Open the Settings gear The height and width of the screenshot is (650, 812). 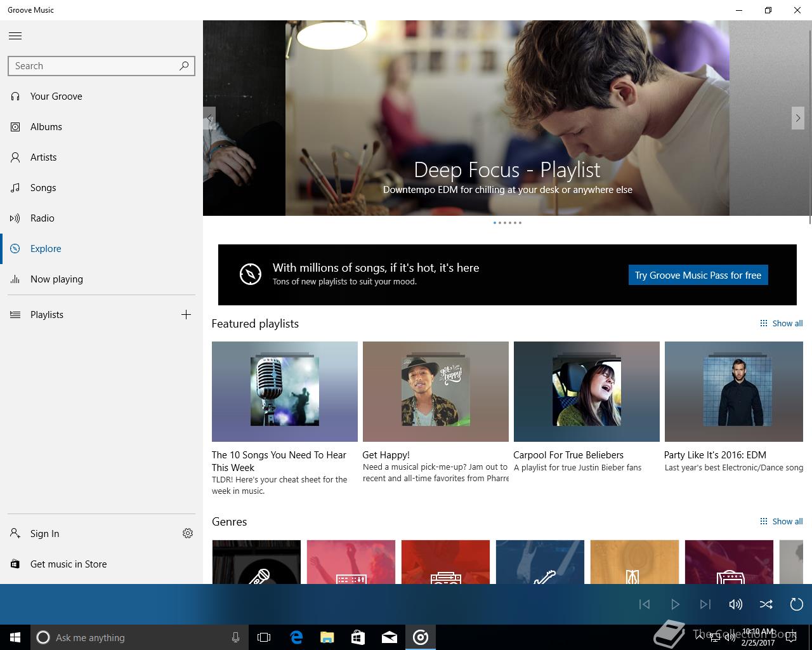click(x=188, y=533)
